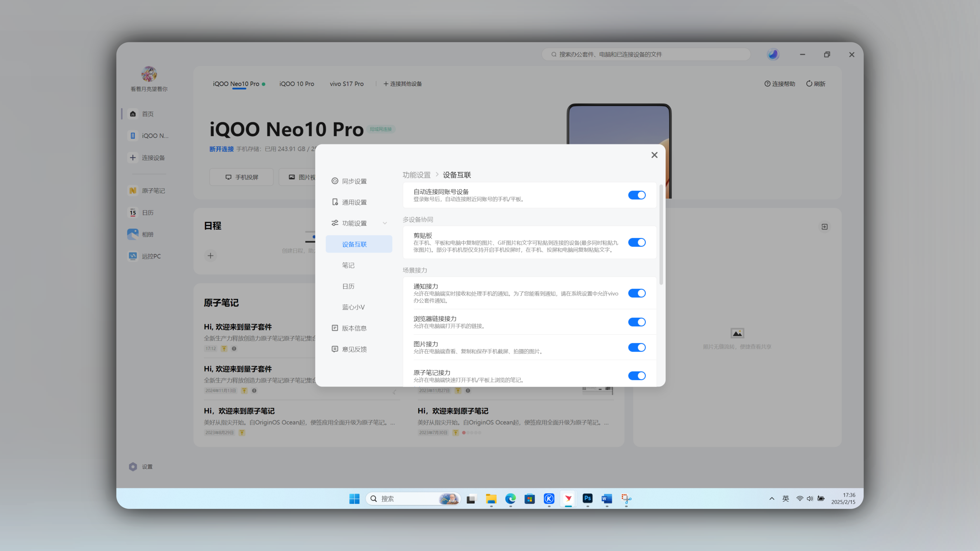
Task: Focus the office suite search field
Action: pos(646,54)
